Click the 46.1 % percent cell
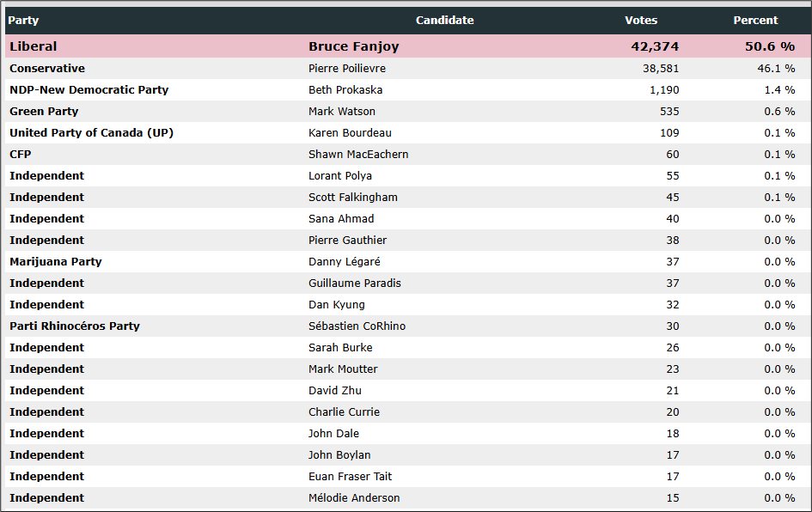The width and height of the screenshot is (812, 512). (x=776, y=69)
